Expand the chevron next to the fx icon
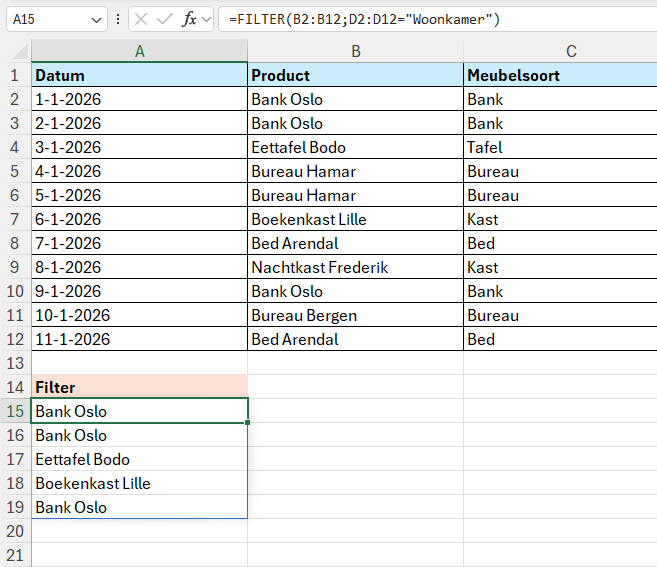The width and height of the screenshot is (657, 567). pos(206,20)
